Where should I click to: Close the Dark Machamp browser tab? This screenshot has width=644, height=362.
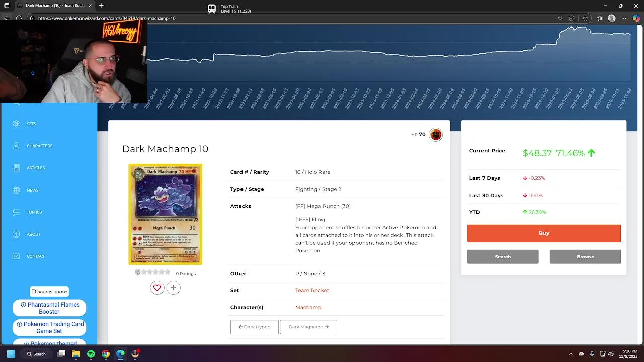(90, 6)
